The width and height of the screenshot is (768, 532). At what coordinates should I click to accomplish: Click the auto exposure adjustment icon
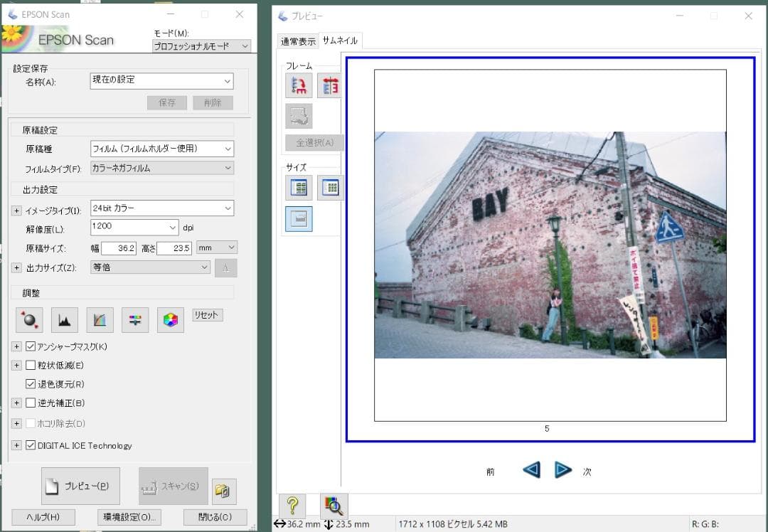click(x=29, y=320)
